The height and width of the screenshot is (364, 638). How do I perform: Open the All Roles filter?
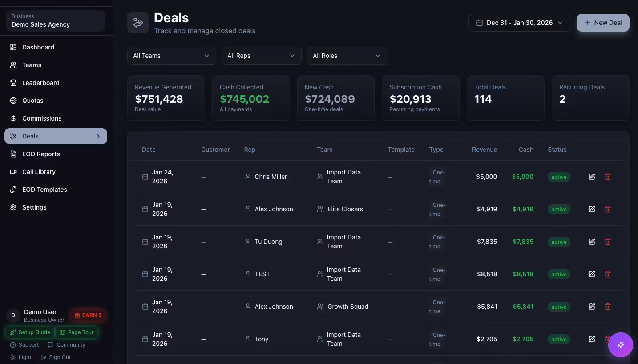tap(347, 56)
